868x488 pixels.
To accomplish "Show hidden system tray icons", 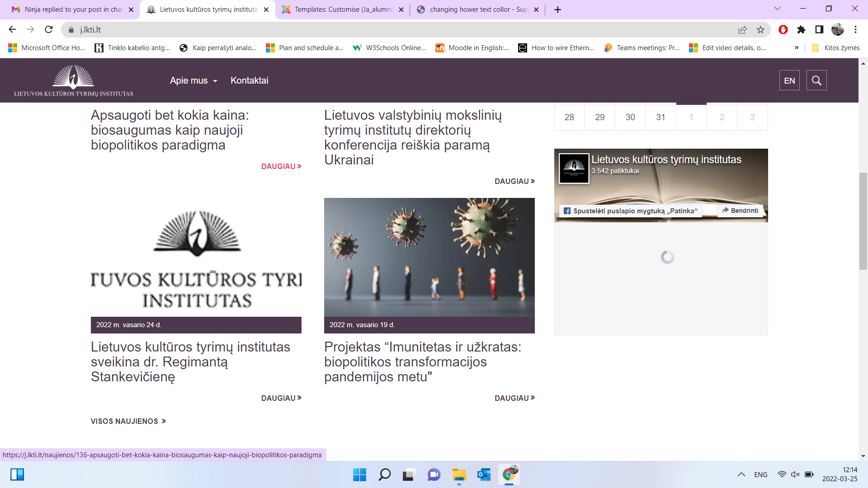I will click(741, 474).
